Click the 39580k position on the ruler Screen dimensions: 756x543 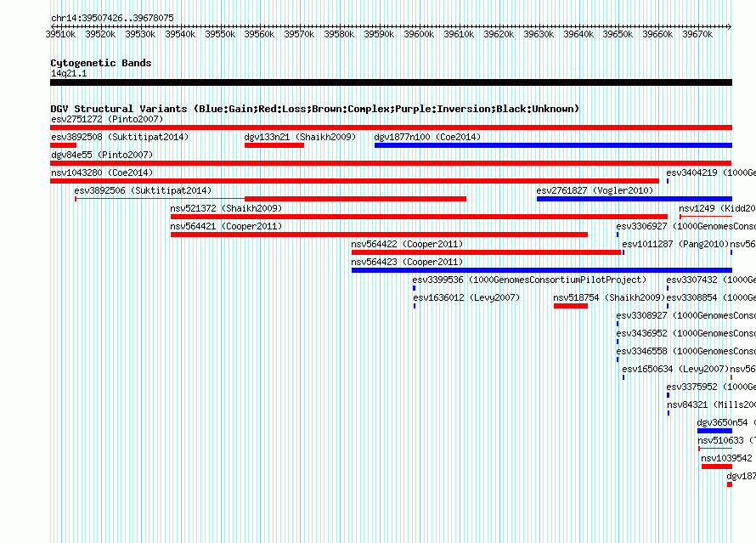click(339, 34)
